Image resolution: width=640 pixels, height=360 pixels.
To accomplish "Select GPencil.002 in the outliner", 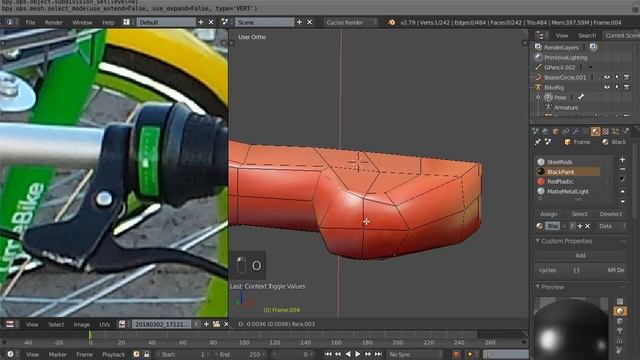I will point(559,67).
